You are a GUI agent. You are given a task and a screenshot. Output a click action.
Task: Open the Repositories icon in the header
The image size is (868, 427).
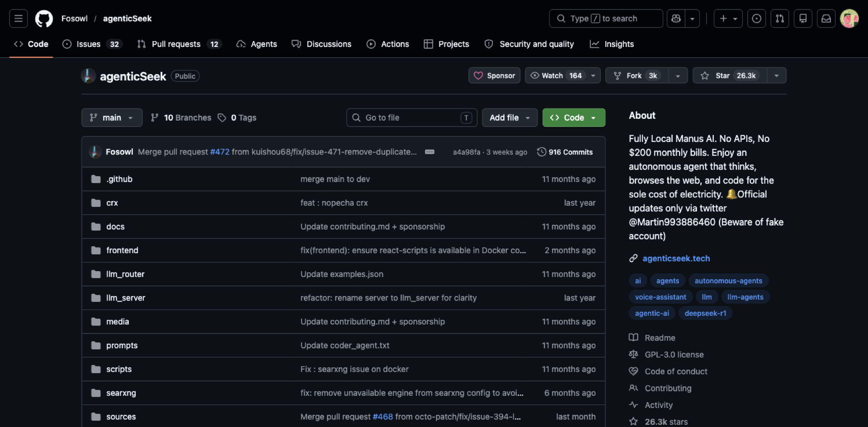tap(803, 19)
